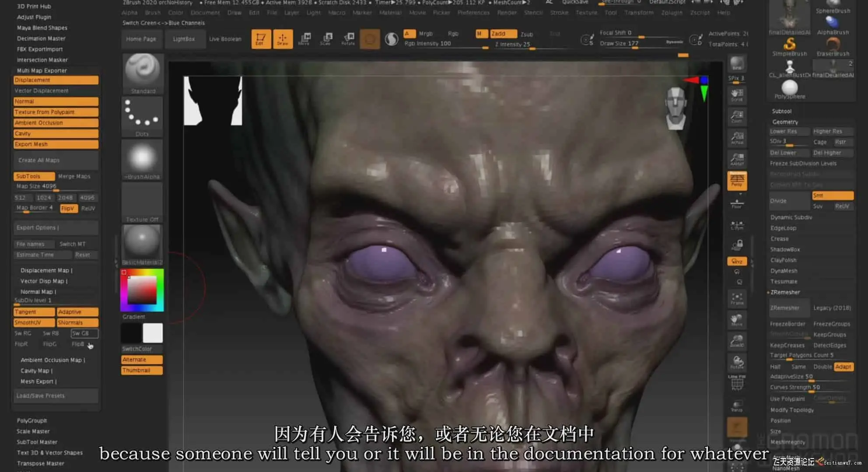Open the Dots stroke selector

[x=142, y=115]
